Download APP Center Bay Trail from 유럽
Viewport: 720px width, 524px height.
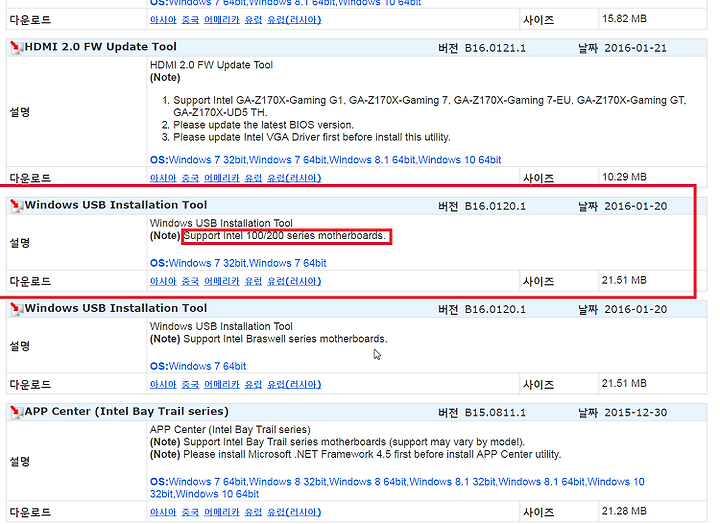253,512
